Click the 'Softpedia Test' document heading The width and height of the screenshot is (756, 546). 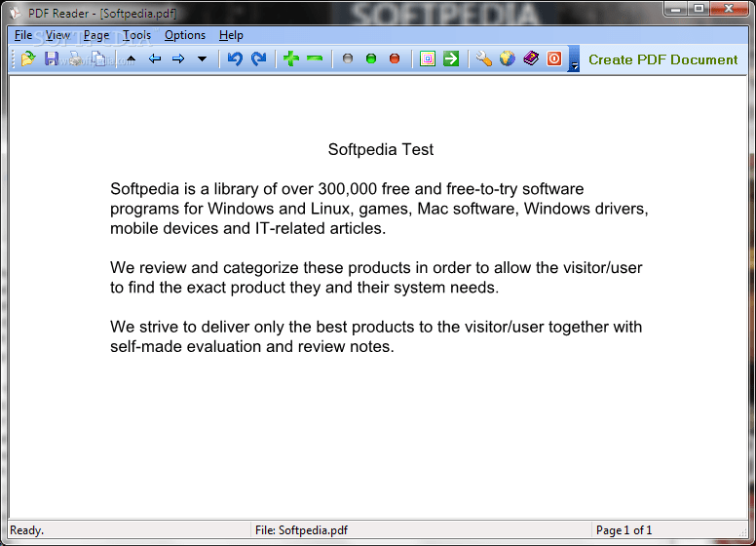380,149
